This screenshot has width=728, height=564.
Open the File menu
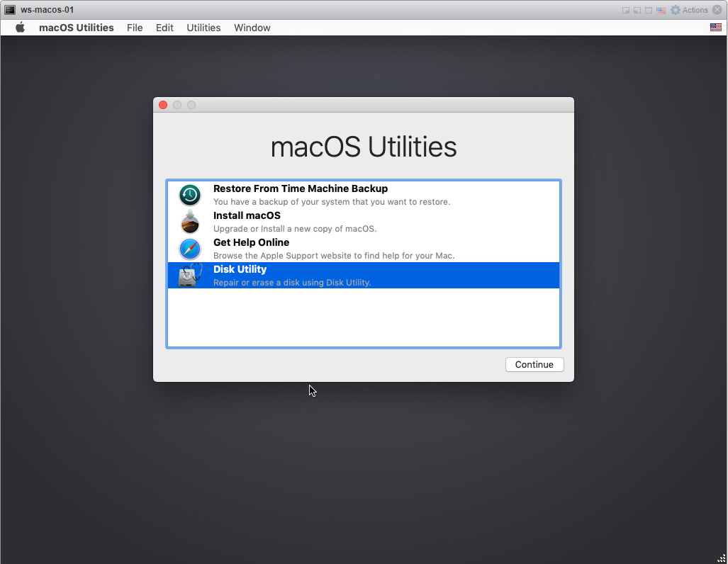[x=135, y=28]
